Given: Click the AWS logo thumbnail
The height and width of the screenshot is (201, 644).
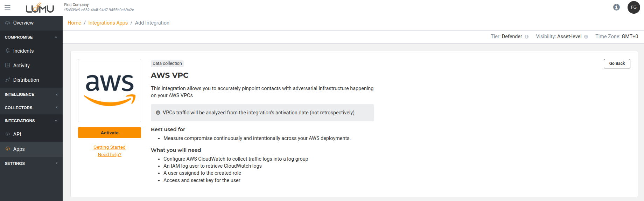Looking at the screenshot, I should (x=110, y=91).
